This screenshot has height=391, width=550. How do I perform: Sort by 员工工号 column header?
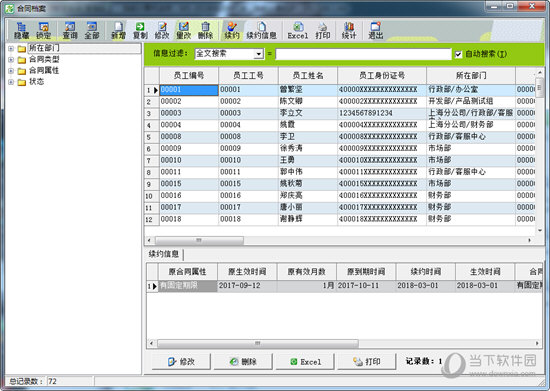click(x=248, y=75)
